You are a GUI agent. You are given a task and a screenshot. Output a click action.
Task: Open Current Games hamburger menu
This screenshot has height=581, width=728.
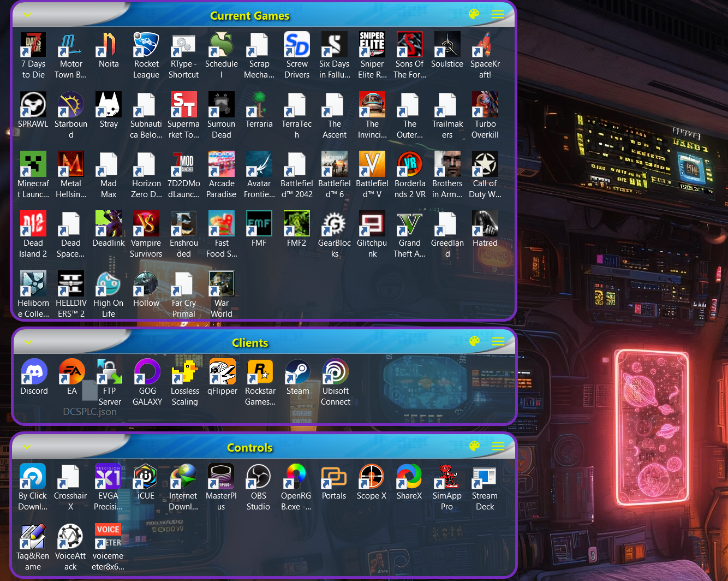[498, 14]
